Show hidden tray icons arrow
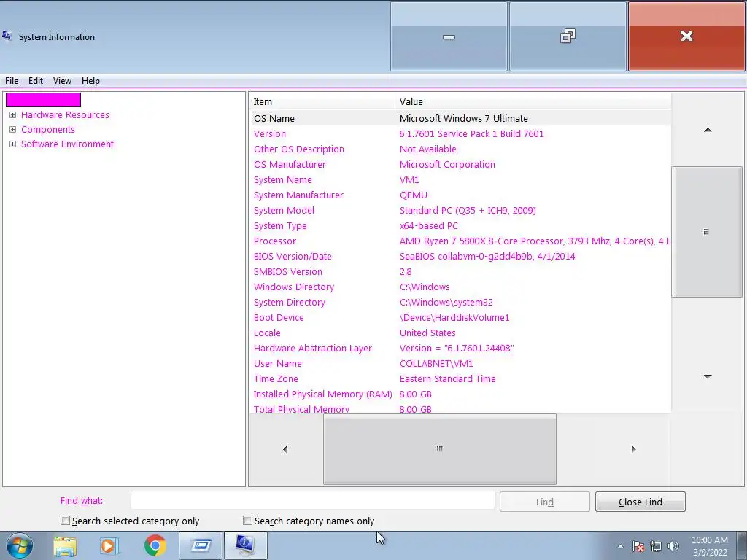This screenshot has height=560, width=747. [620, 546]
